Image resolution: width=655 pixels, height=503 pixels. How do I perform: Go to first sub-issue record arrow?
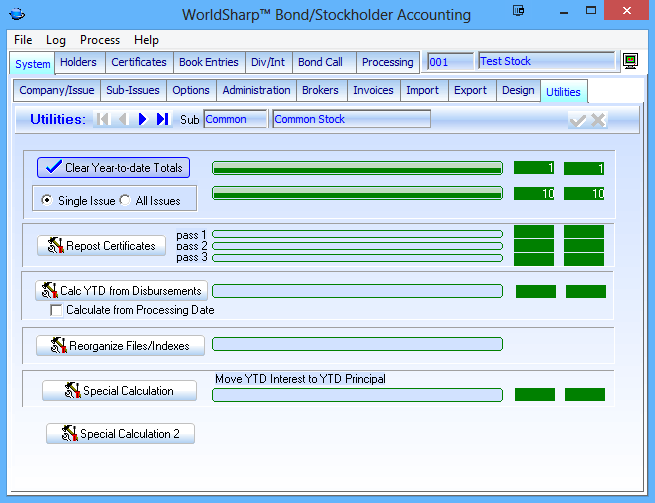click(103, 119)
